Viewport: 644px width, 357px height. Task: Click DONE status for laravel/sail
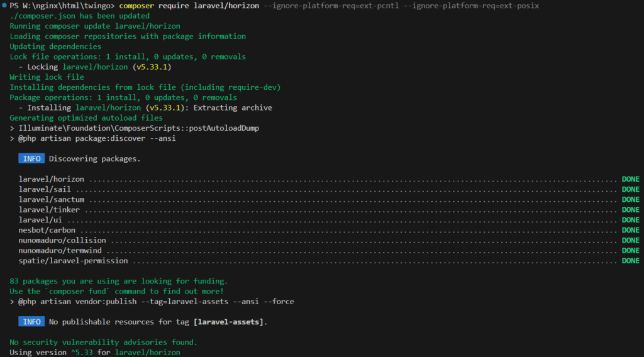[x=630, y=190]
